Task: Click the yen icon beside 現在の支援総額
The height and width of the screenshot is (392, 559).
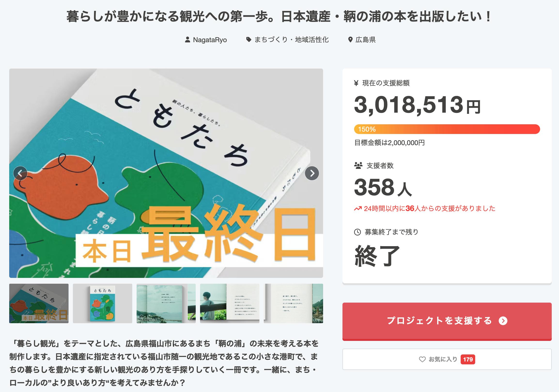Action: pos(356,83)
